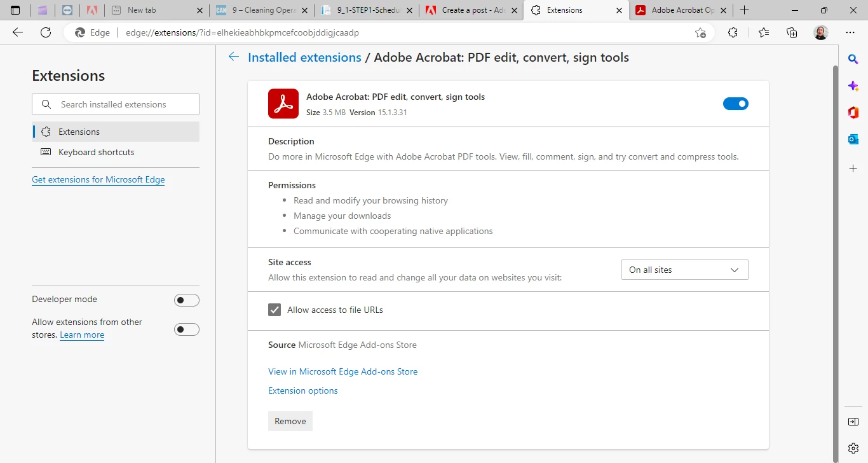Click the address bar URL

click(x=243, y=33)
